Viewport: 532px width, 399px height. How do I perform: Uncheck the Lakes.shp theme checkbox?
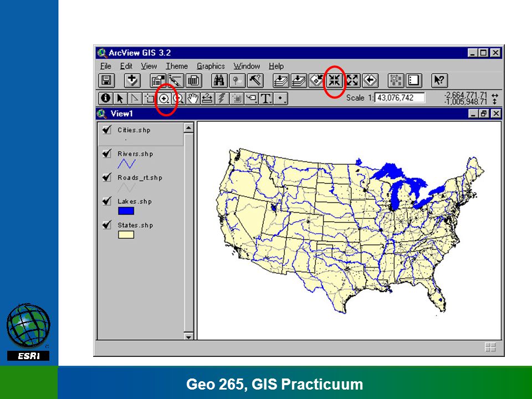[107, 201]
